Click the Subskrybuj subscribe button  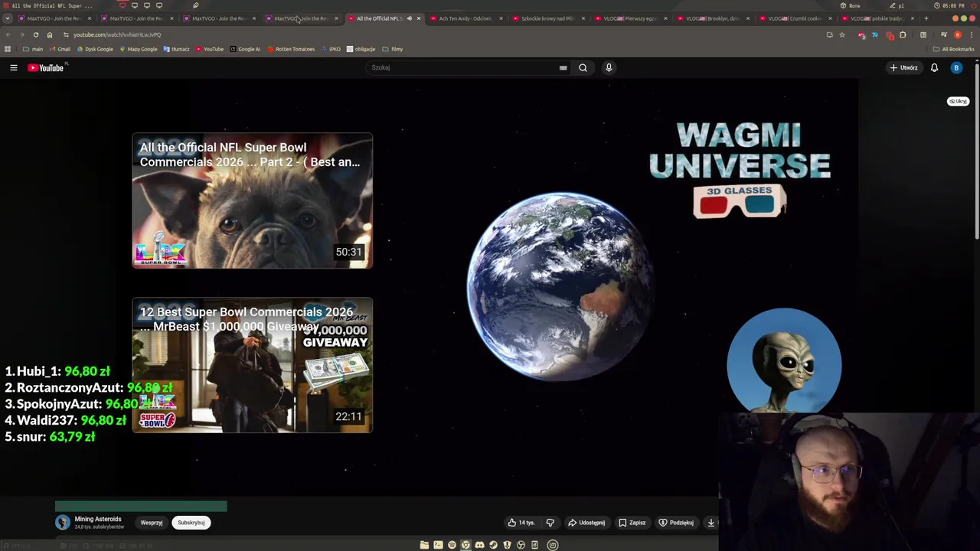point(191,523)
